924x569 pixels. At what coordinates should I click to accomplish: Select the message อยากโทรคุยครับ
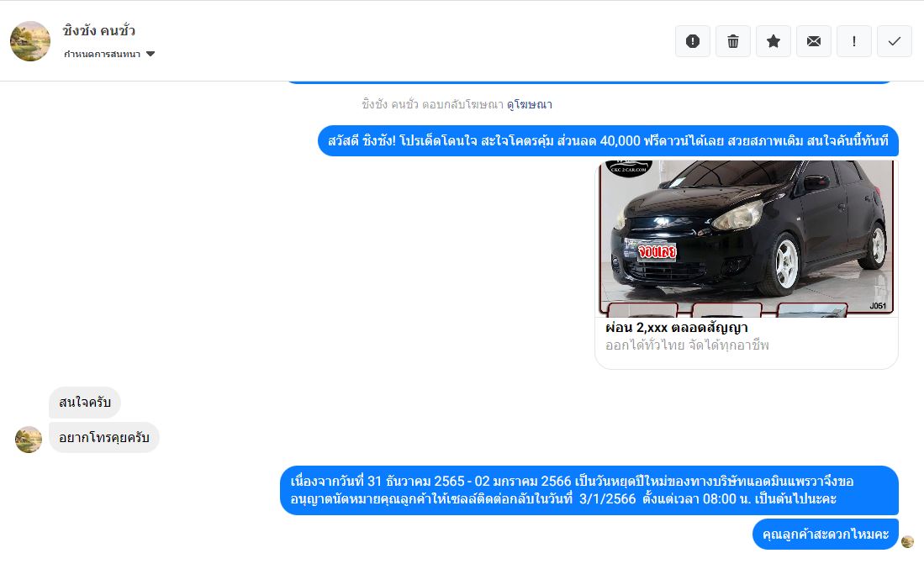click(x=103, y=438)
